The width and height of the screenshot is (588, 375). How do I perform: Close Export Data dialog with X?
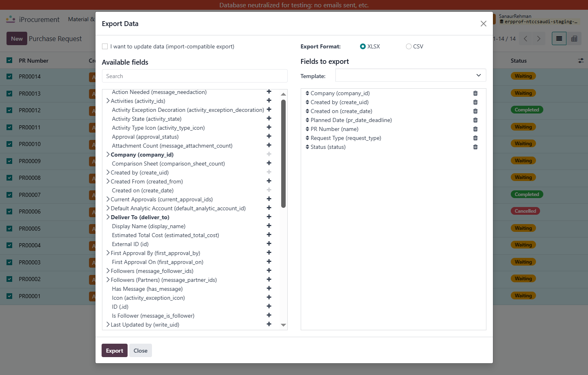pos(483,24)
